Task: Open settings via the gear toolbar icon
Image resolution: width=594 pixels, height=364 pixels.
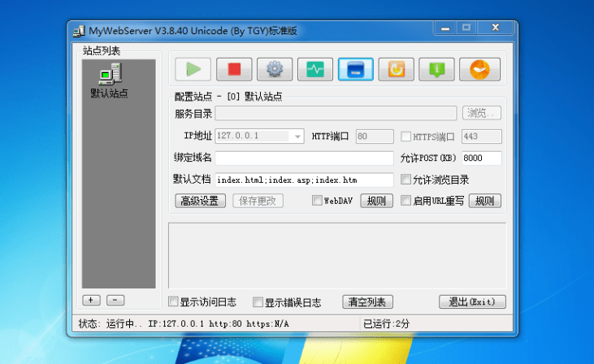Action: click(275, 69)
